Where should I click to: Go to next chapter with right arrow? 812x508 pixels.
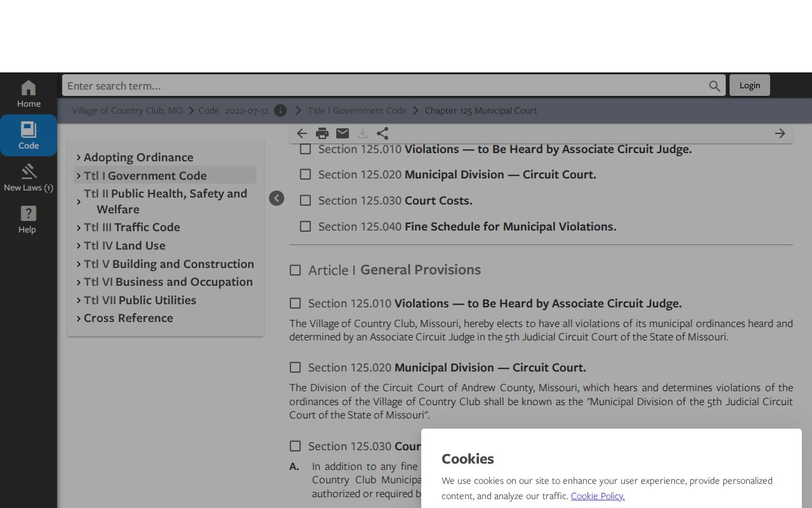coord(780,133)
